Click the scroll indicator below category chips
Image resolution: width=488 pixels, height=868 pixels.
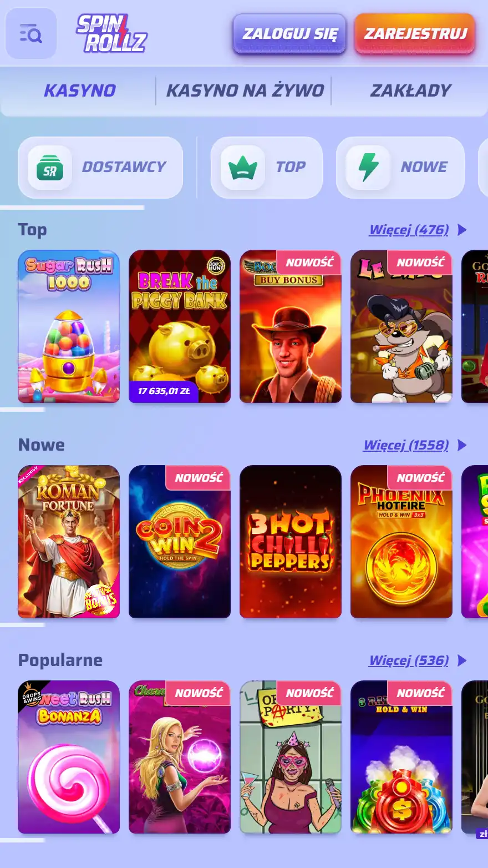click(x=72, y=208)
